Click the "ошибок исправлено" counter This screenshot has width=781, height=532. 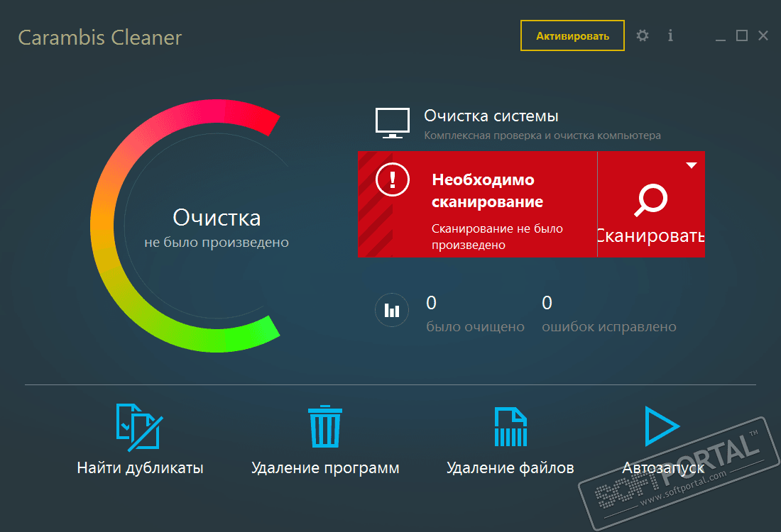[x=608, y=314]
